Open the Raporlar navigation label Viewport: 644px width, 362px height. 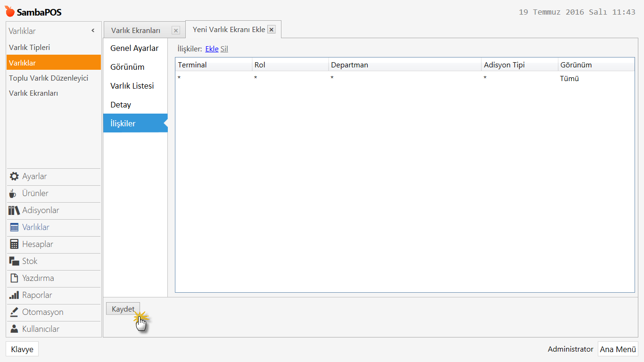pyautogui.click(x=37, y=295)
